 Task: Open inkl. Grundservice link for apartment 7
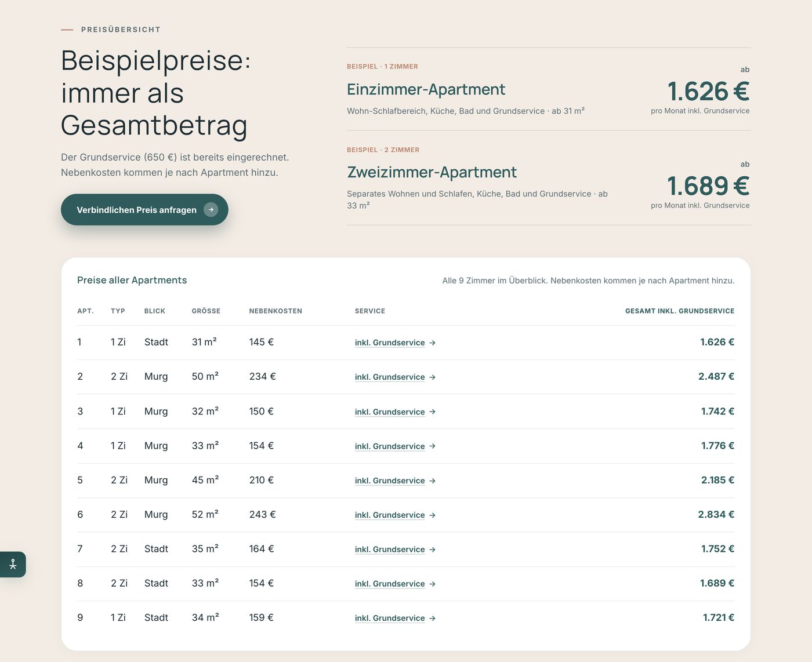click(390, 549)
